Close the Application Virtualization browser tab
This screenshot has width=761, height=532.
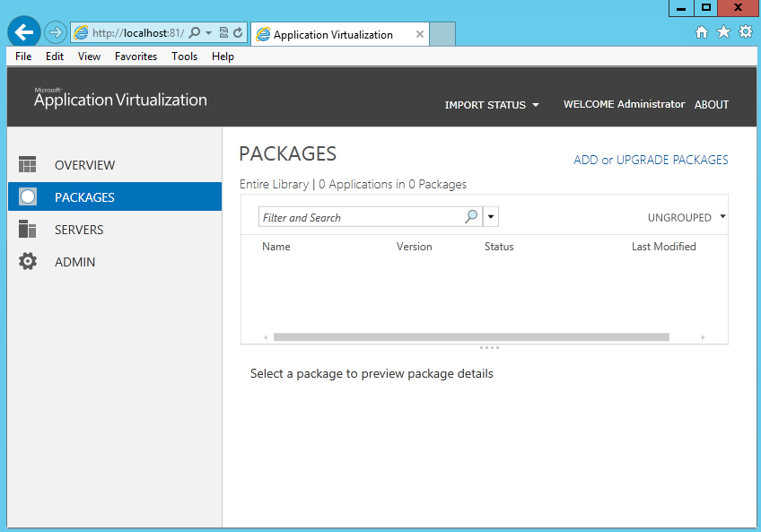point(420,34)
